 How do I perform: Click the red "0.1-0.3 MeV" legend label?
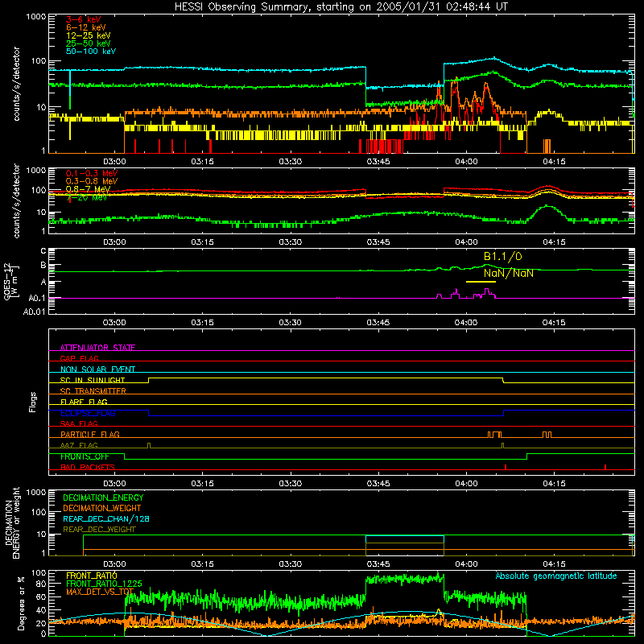[92, 173]
